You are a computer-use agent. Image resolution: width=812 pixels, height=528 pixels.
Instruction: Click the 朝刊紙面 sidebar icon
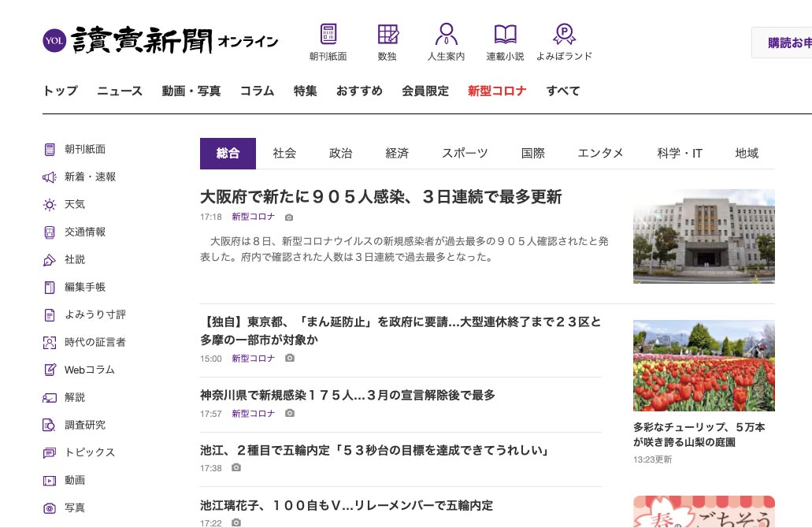coord(50,150)
